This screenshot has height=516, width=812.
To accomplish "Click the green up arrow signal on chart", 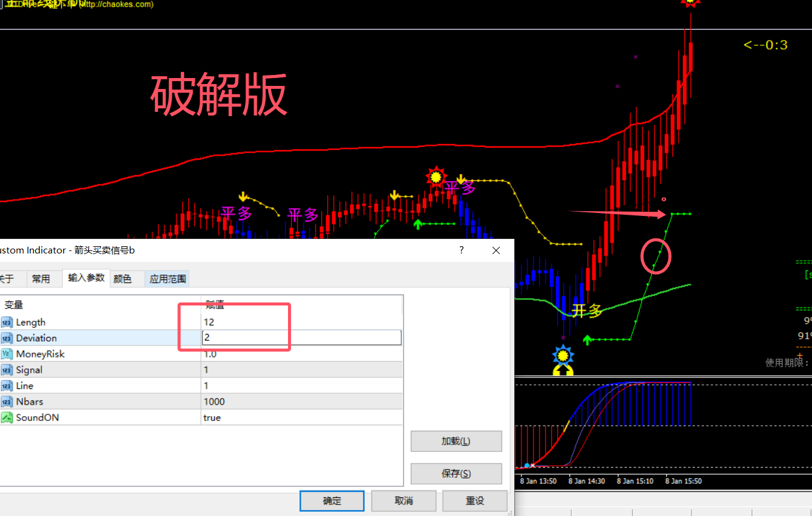I will click(417, 224).
